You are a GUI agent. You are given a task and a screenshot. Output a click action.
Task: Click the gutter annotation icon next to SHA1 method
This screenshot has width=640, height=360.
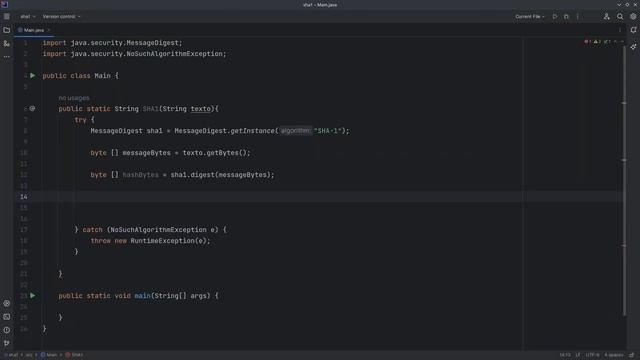click(x=32, y=109)
